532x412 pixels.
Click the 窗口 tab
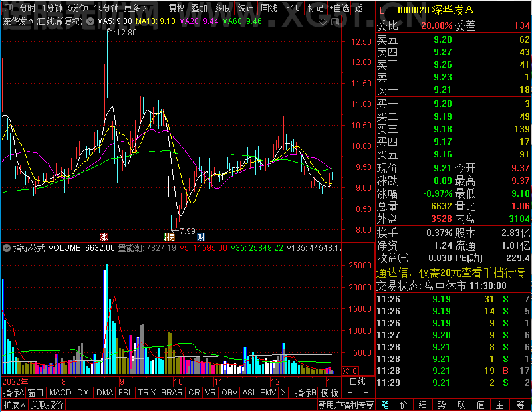pos(36,393)
